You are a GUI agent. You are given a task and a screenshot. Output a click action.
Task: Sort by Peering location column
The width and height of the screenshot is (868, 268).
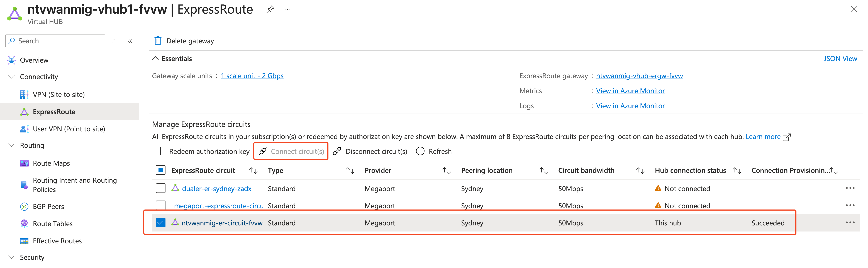tap(544, 170)
